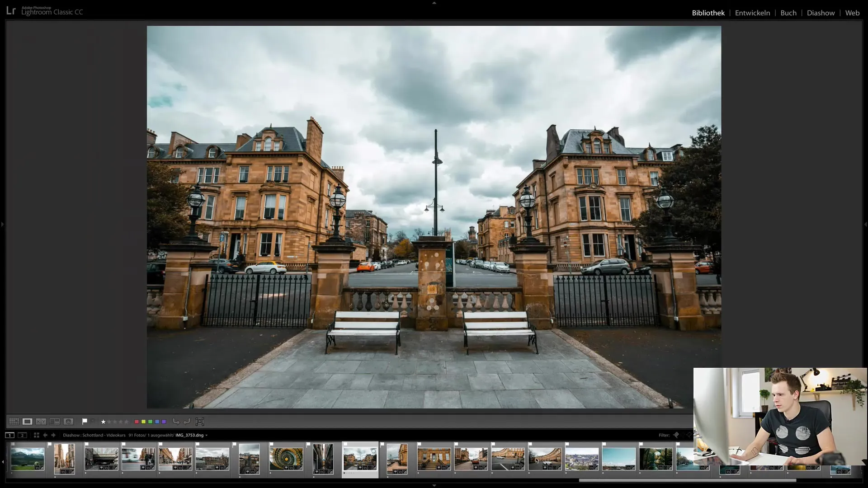Click filmstrip left scroll arrow
The height and width of the screenshot is (488, 868).
pos(3,461)
